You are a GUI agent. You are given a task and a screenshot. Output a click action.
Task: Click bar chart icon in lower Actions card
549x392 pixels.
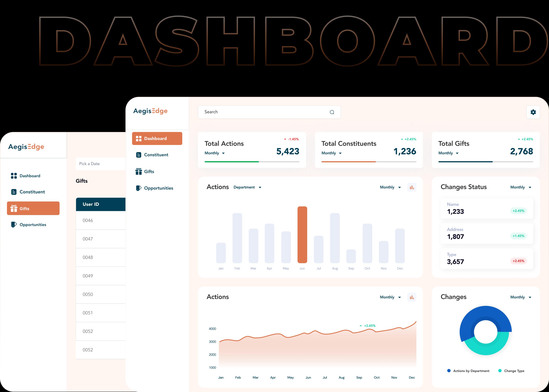tap(412, 297)
